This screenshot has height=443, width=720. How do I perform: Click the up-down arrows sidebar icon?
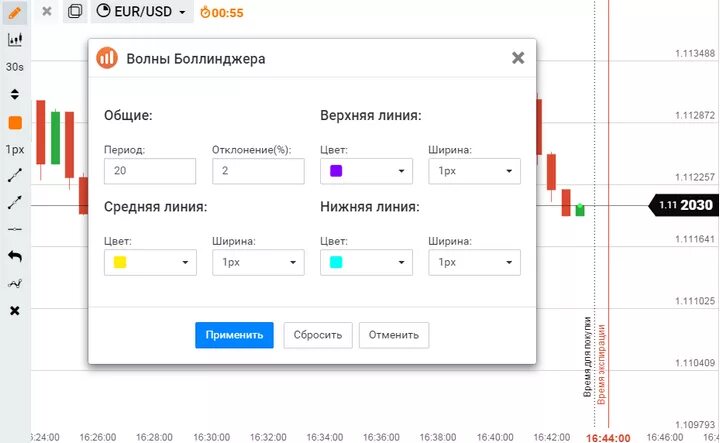(15, 95)
